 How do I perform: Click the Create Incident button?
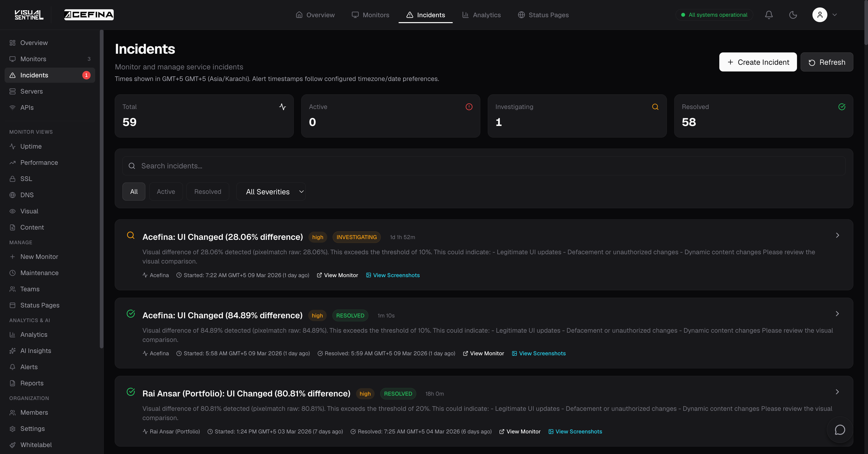pyautogui.click(x=758, y=62)
